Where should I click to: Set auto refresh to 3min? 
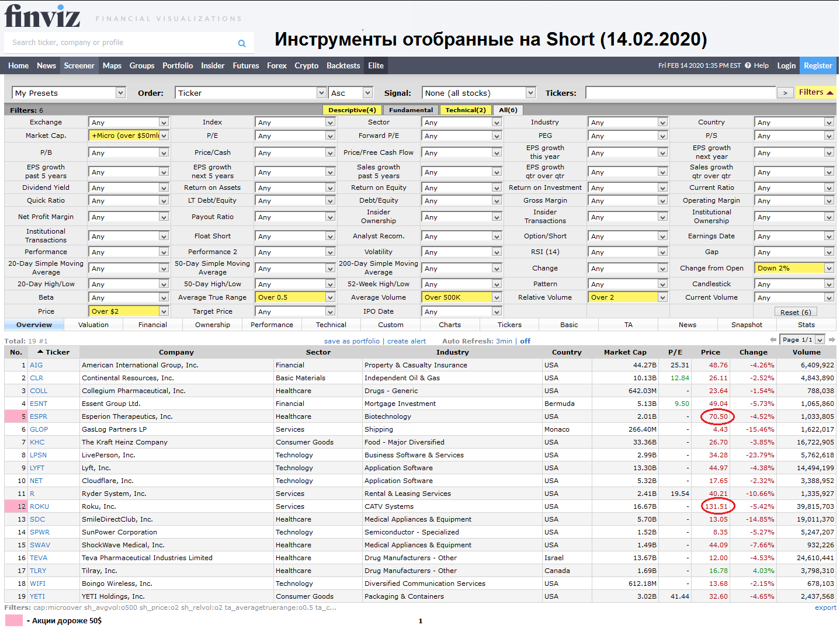coord(504,341)
